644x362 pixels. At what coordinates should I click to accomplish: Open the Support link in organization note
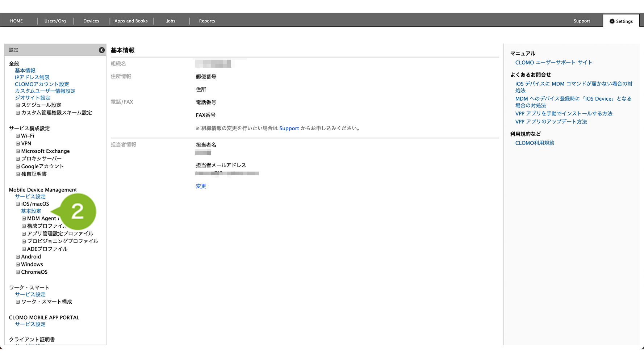[x=289, y=129]
